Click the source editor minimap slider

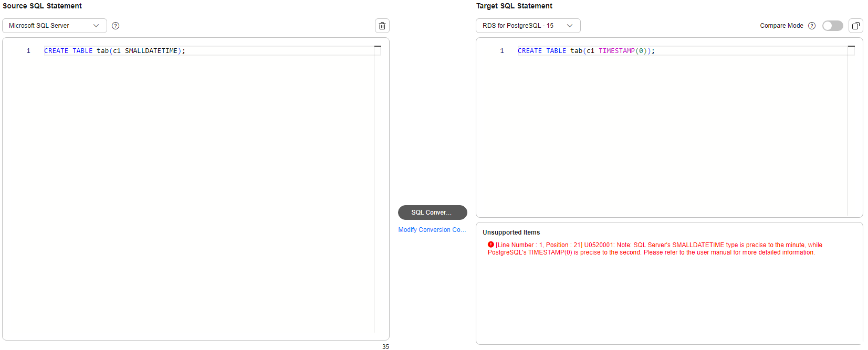click(x=378, y=50)
